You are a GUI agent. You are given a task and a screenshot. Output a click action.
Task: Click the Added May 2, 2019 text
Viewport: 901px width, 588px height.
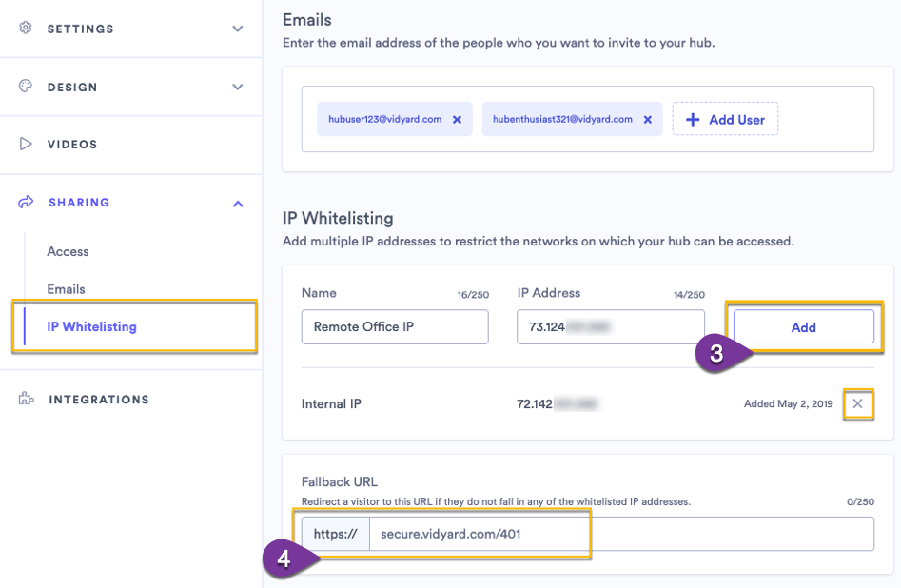coord(789,403)
